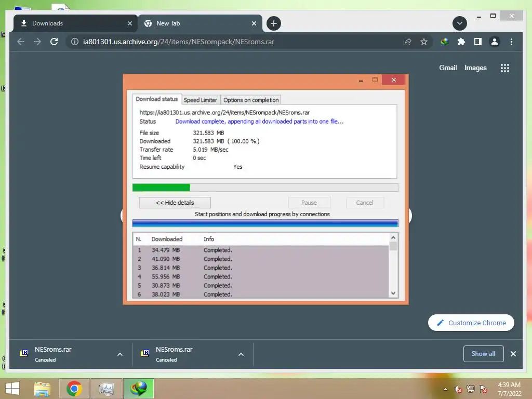Click the Info column header
The height and width of the screenshot is (399, 532).
tap(209, 239)
